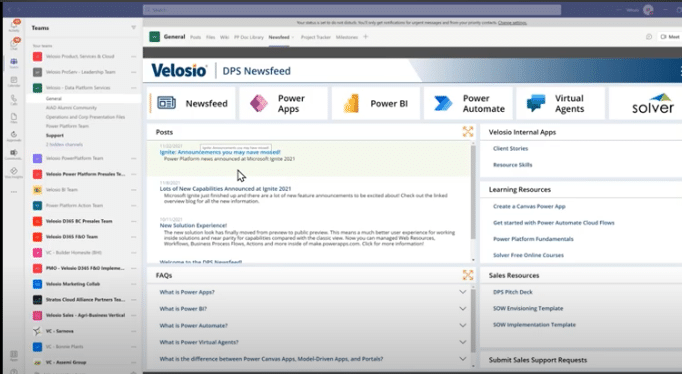The height and width of the screenshot is (374, 682).
Task: Open the Ignite: Announcements you may have missed post
Action: pyautogui.click(x=220, y=152)
